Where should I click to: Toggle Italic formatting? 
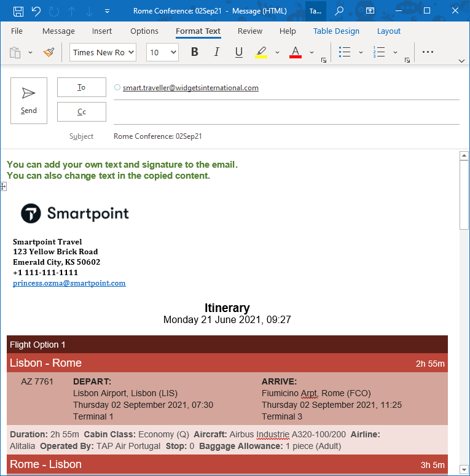point(216,52)
